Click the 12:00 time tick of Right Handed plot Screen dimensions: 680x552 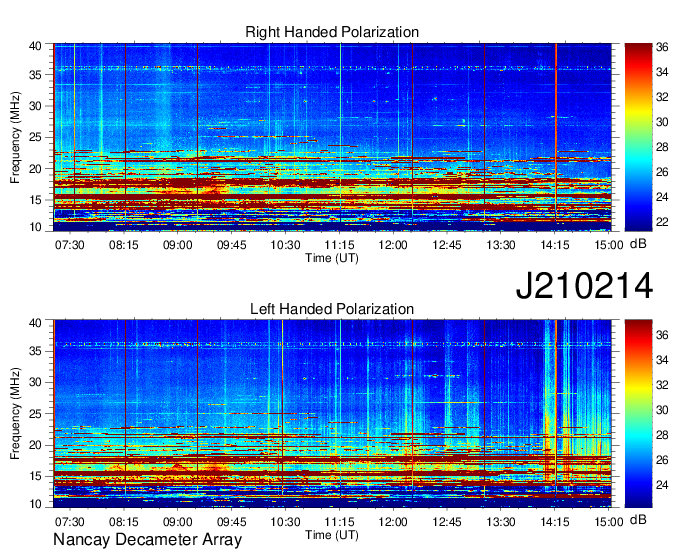[x=393, y=245]
